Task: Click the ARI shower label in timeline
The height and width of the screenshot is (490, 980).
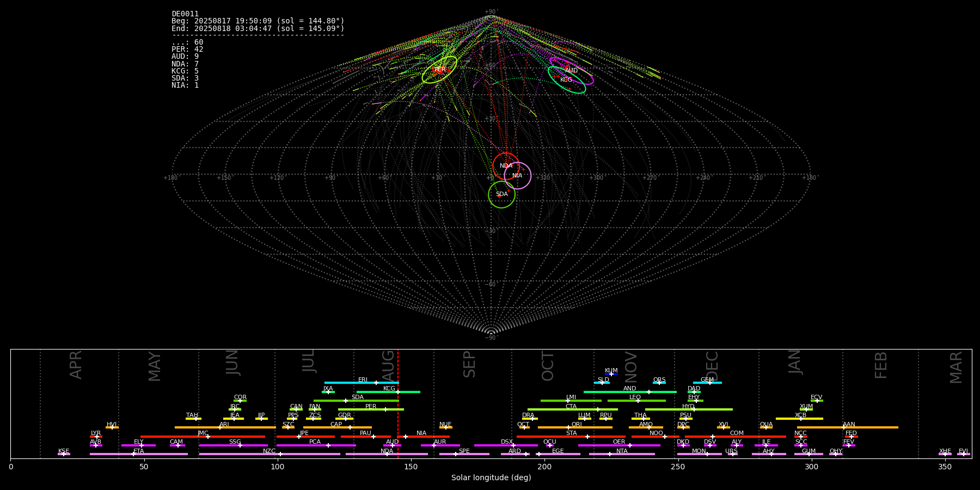Action: (x=224, y=425)
